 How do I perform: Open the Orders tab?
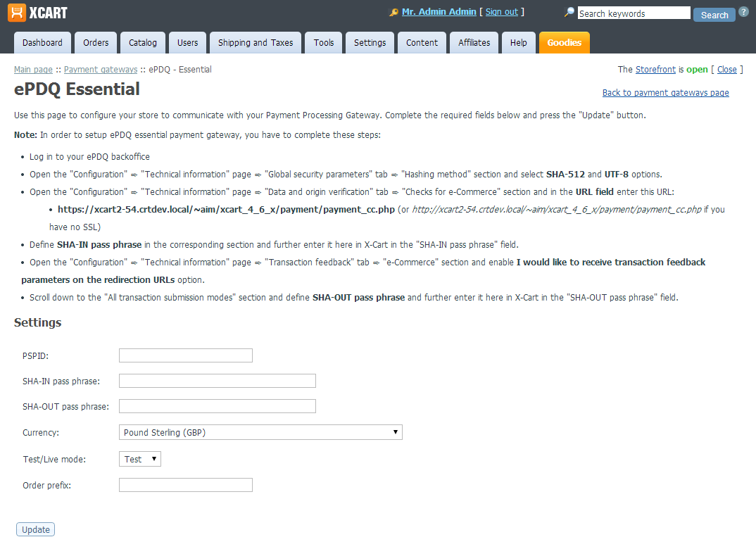point(96,42)
